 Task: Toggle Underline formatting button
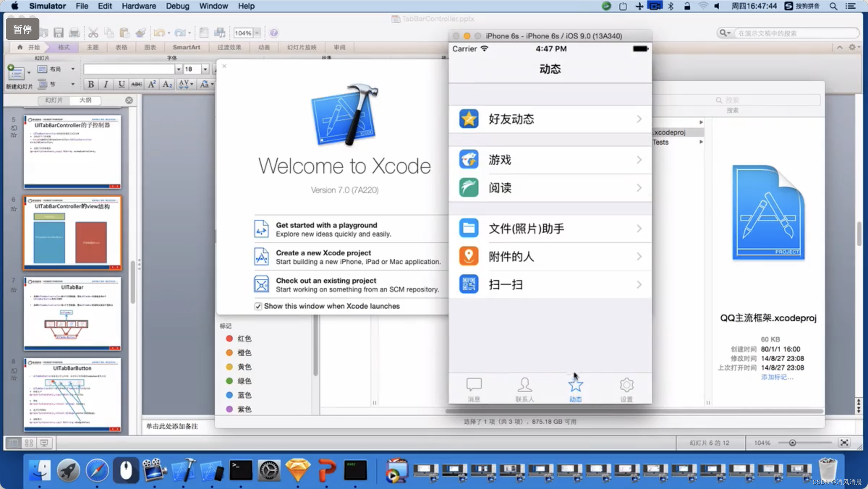(121, 84)
